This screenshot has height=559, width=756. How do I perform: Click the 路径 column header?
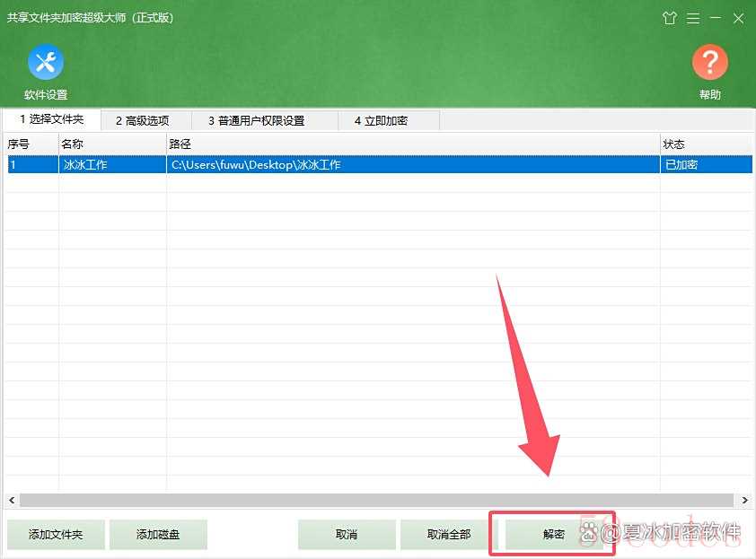(413, 144)
